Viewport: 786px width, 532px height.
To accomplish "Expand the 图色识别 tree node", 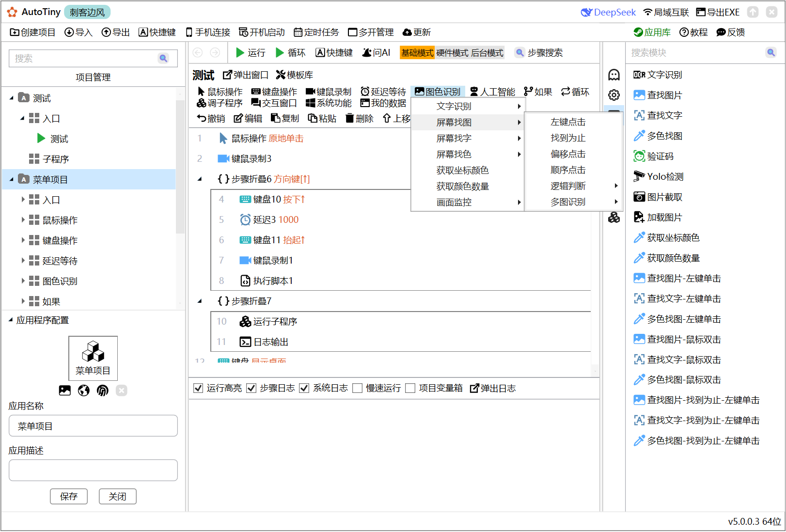I will [22, 281].
